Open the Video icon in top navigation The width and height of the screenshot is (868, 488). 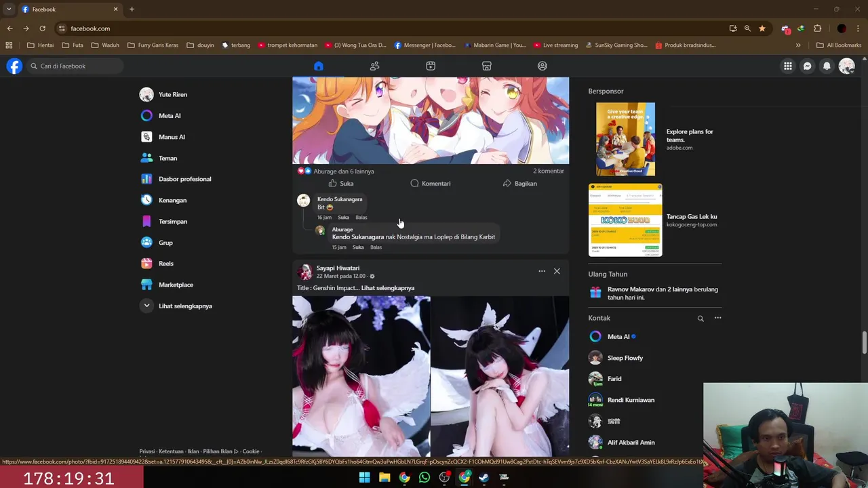tap(431, 66)
